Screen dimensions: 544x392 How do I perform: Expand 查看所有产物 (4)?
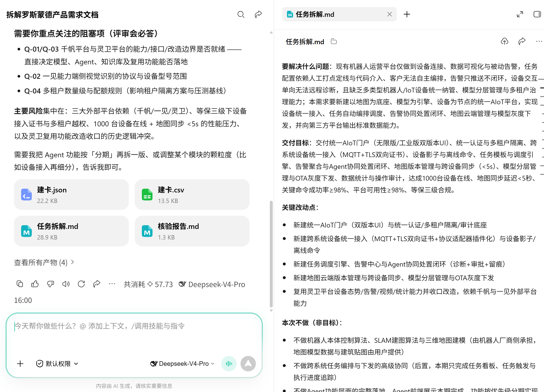[44, 262]
